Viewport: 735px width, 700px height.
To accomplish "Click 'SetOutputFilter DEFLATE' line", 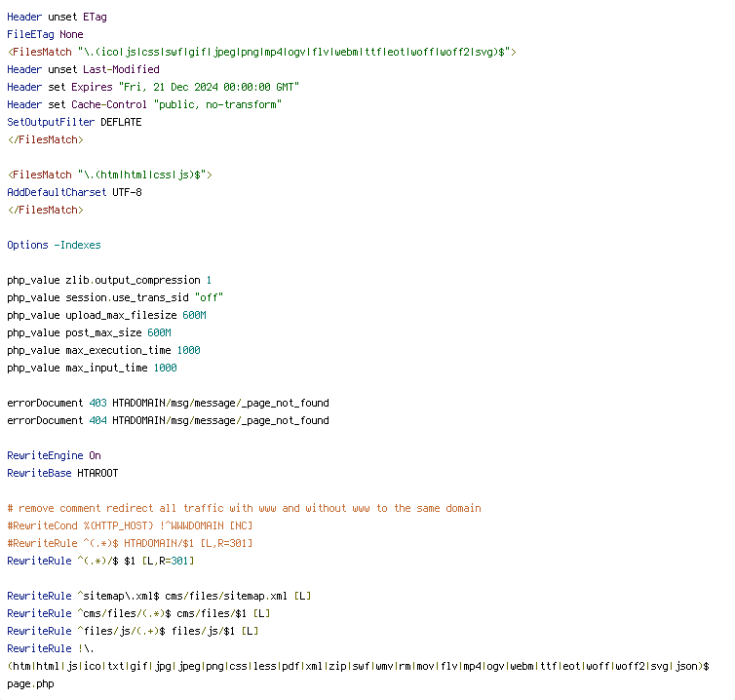I will [74, 123].
